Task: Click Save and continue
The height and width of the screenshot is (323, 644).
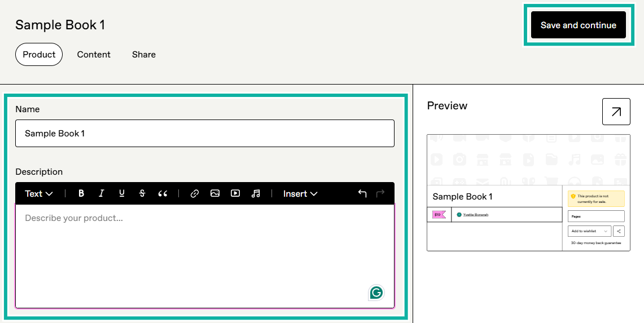Action: point(579,25)
